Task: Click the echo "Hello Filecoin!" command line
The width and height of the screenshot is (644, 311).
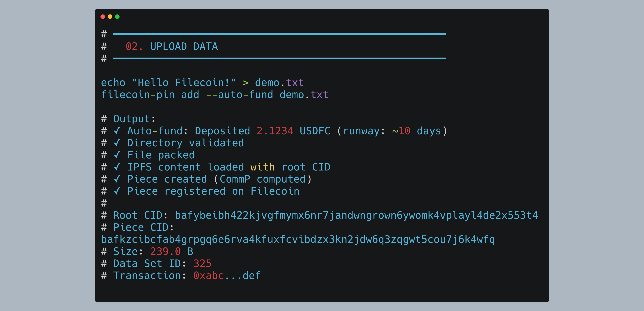Action: point(202,83)
